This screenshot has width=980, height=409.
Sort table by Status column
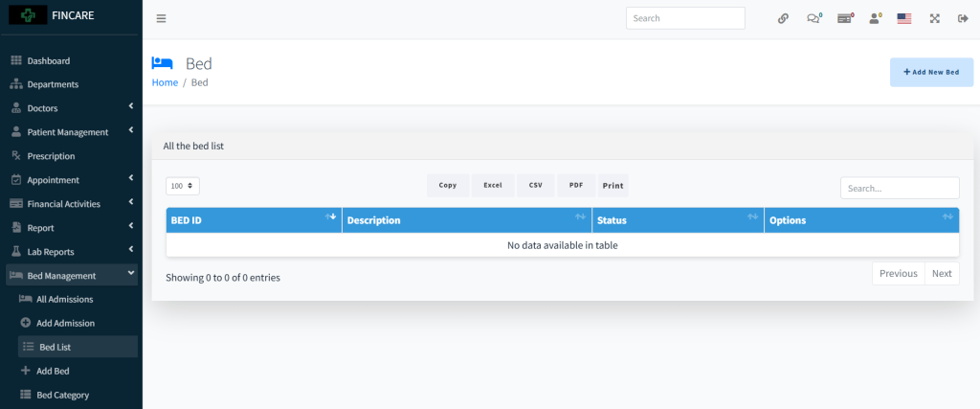[x=677, y=220]
